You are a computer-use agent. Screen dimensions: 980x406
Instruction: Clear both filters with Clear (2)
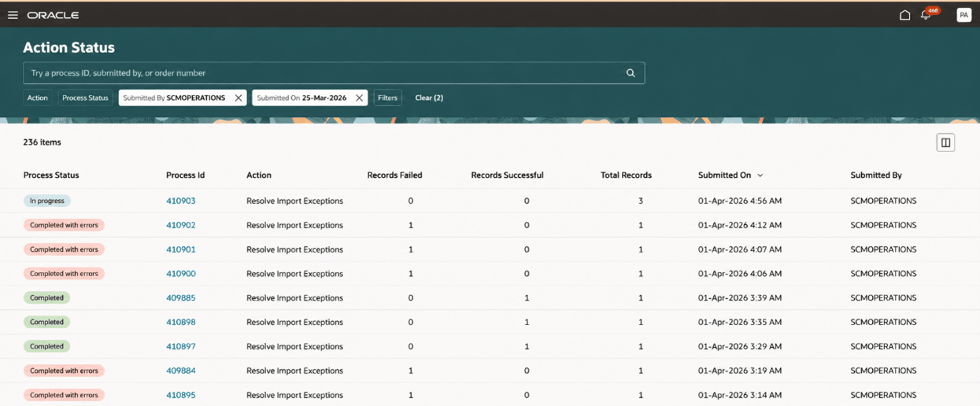point(429,98)
